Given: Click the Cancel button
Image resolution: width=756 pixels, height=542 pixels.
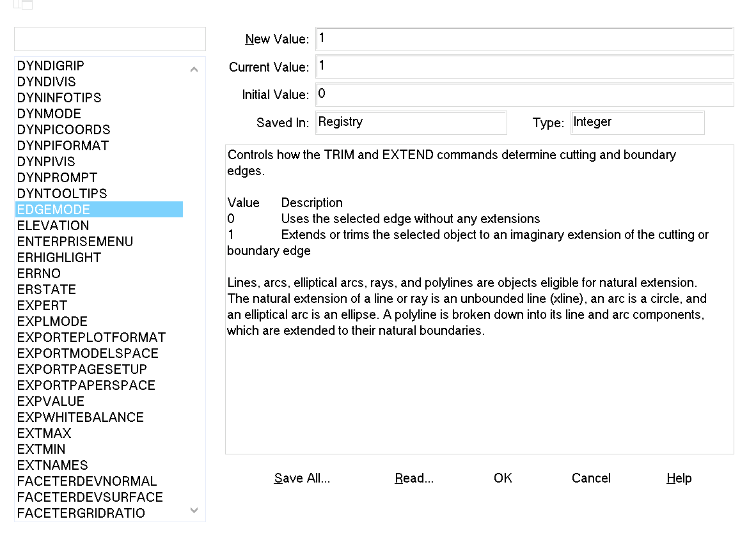Looking at the screenshot, I should click(591, 478).
